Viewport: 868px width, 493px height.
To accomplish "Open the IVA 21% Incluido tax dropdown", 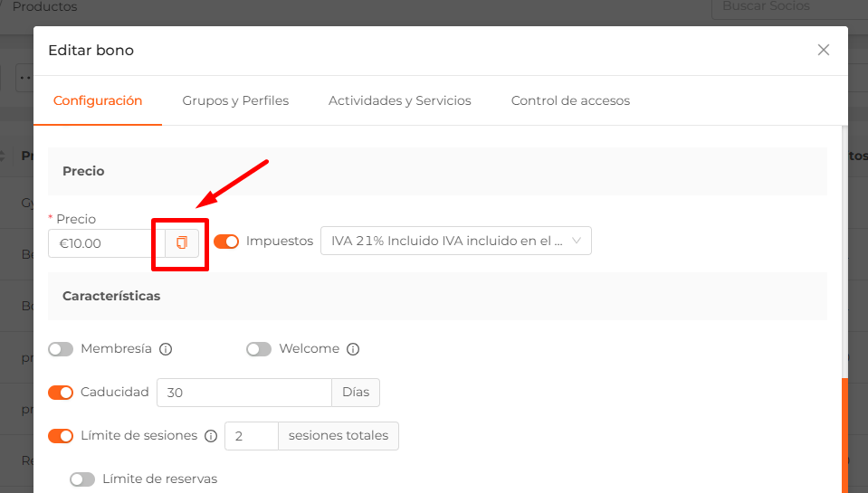I will point(455,241).
